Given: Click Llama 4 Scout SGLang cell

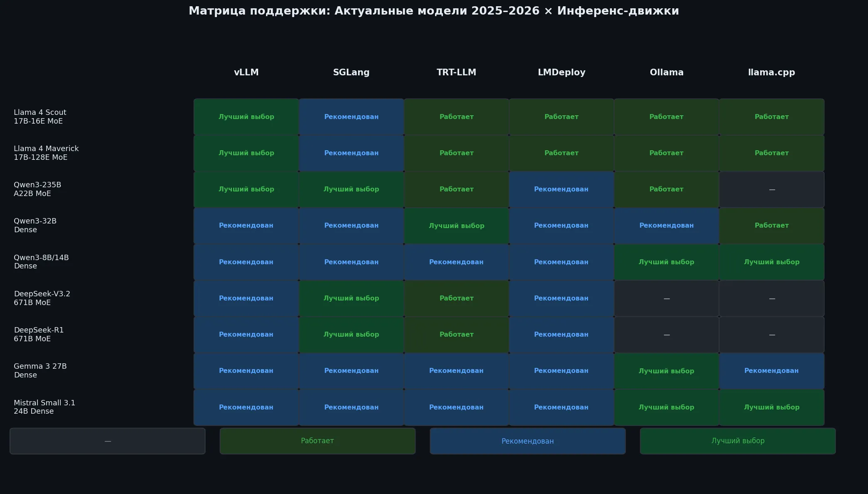Looking at the screenshot, I should [351, 117].
